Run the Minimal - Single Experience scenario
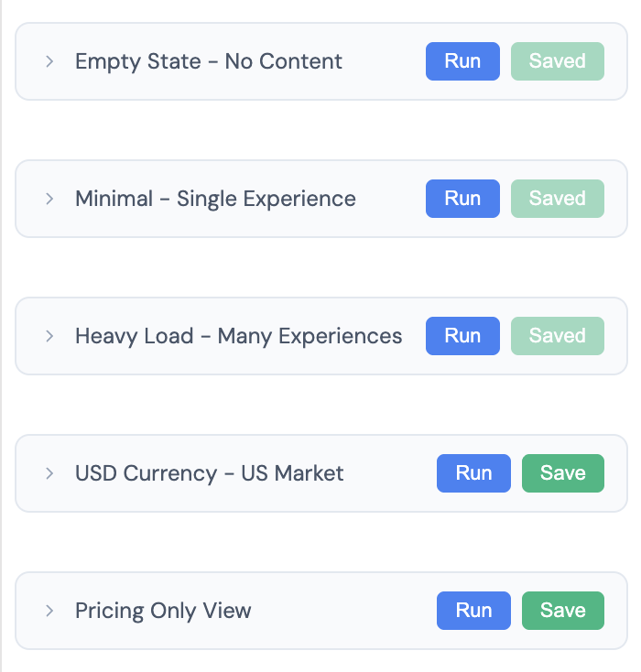The height and width of the screenshot is (672, 641). [462, 199]
